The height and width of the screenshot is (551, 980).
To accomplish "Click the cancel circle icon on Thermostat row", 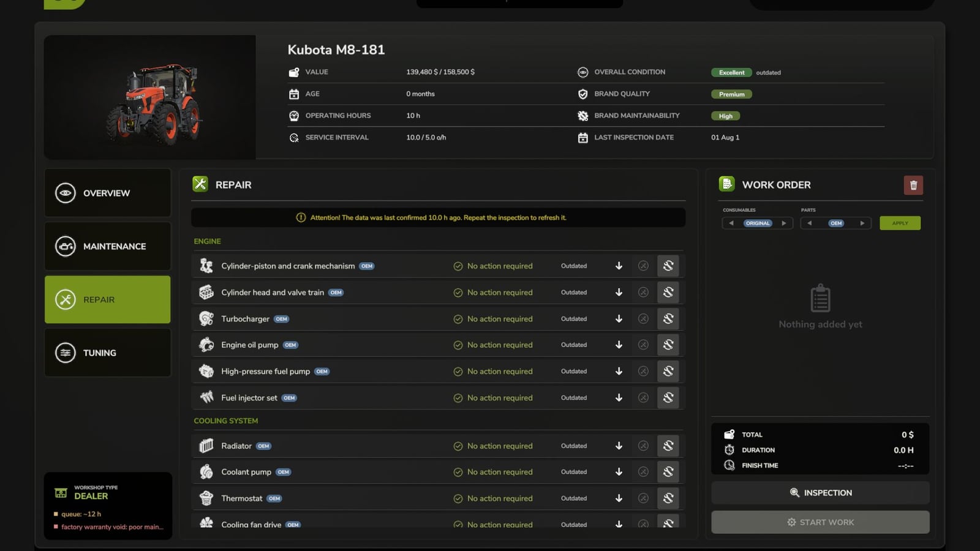I will click(643, 498).
